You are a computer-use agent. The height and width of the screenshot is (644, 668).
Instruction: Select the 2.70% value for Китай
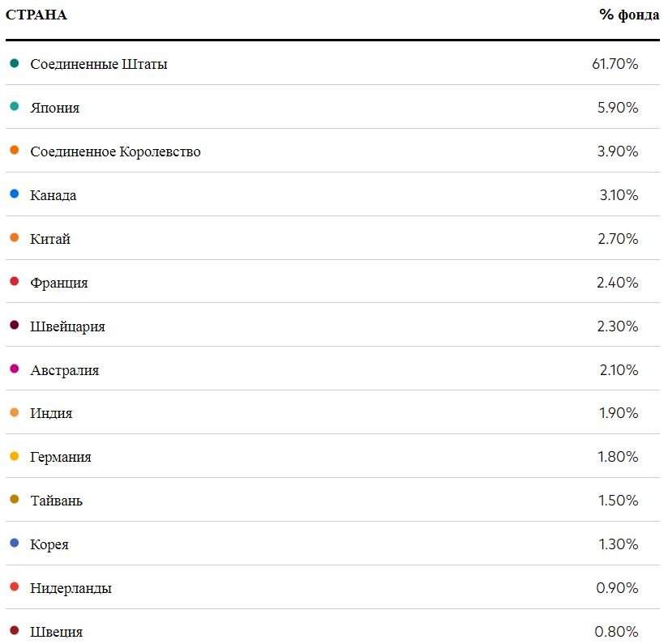(619, 239)
